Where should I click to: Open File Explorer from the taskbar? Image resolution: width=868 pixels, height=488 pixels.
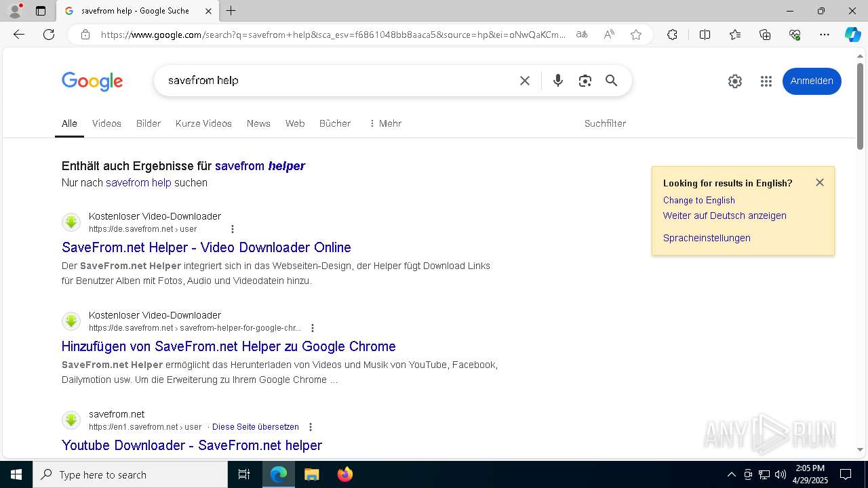(311, 474)
